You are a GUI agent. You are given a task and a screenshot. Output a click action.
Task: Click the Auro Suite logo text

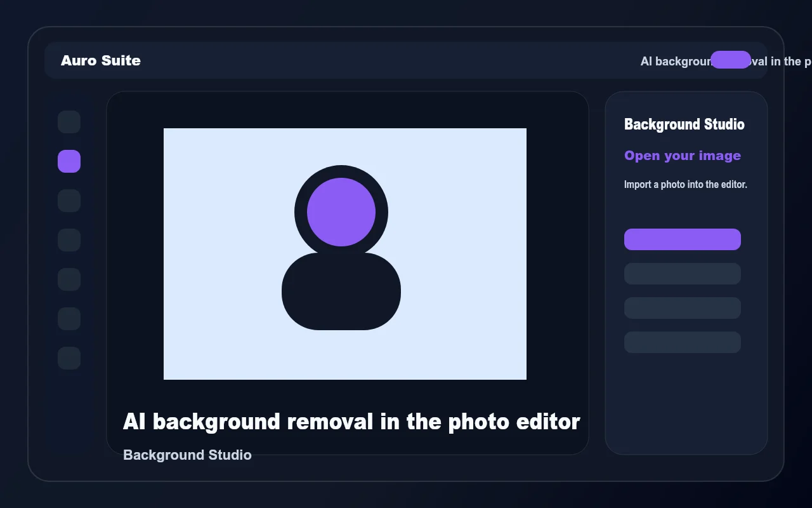[101, 60]
